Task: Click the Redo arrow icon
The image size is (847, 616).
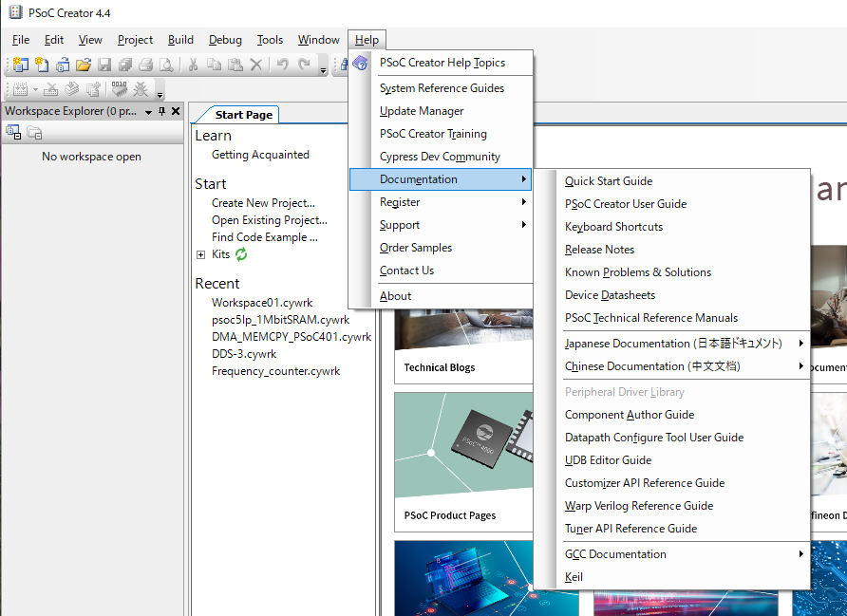Action: pyautogui.click(x=304, y=65)
